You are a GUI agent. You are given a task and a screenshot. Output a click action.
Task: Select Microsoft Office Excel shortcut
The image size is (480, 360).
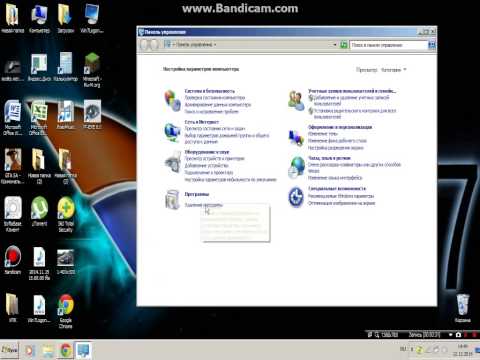coord(39,117)
